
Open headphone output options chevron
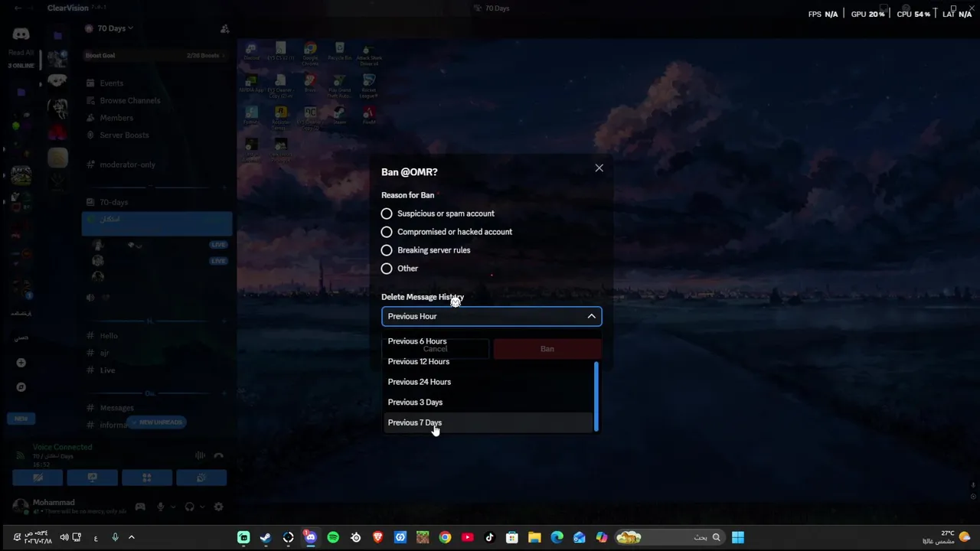click(x=201, y=507)
